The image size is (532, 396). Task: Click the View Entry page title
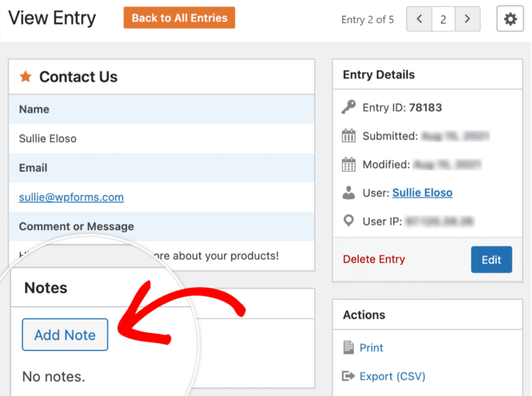click(x=52, y=18)
